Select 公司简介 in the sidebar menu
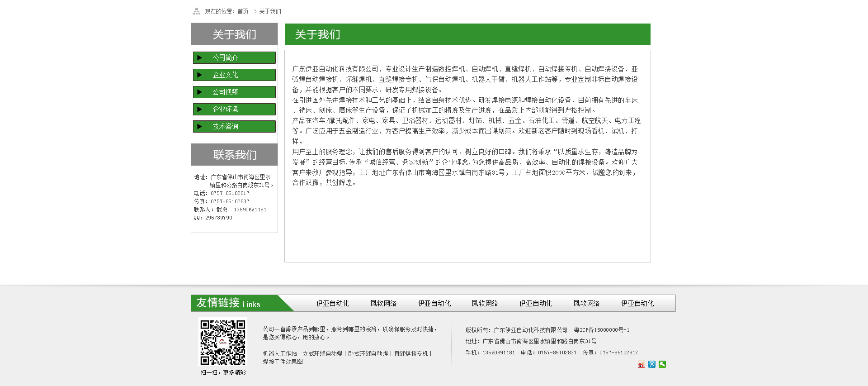Viewport: 868px width, 386px height. point(225,58)
